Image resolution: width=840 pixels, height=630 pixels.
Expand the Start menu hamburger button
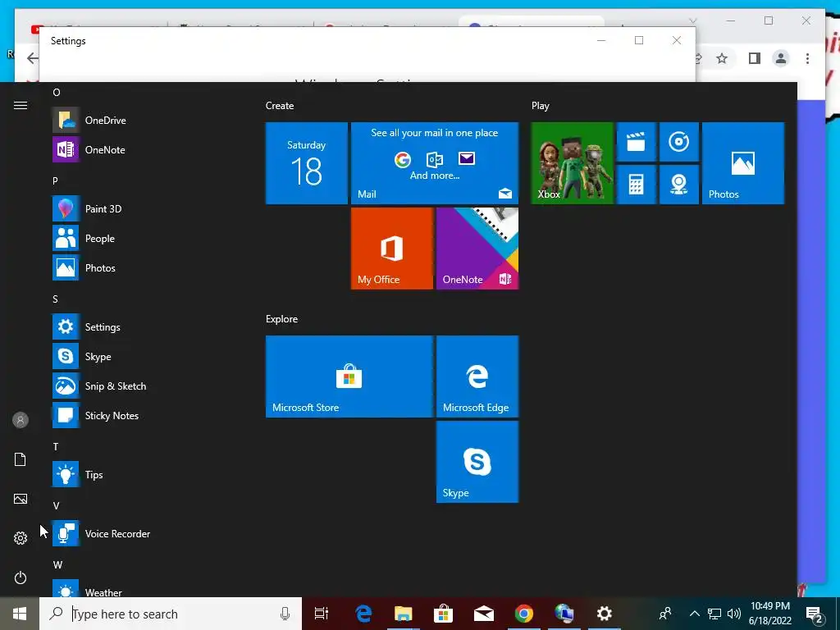pyautogui.click(x=21, y=106)
